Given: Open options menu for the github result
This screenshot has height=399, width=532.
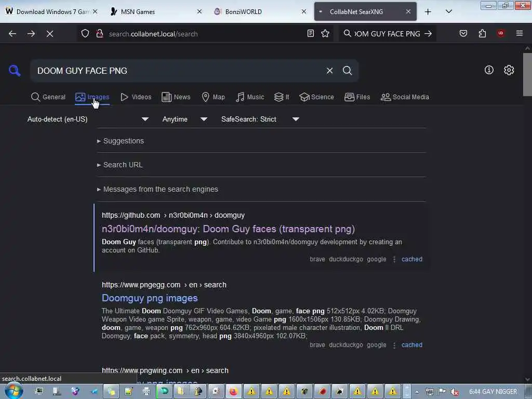Looking at the screenshot, I should coord(394,259).
